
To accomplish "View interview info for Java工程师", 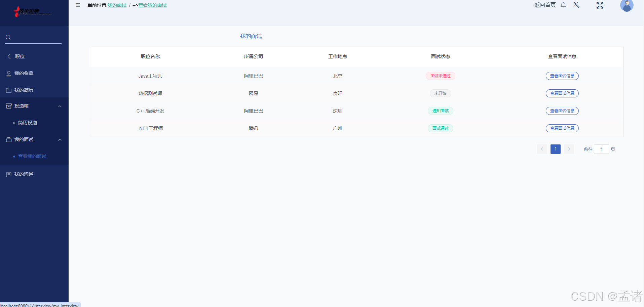I will coord(562,76).
